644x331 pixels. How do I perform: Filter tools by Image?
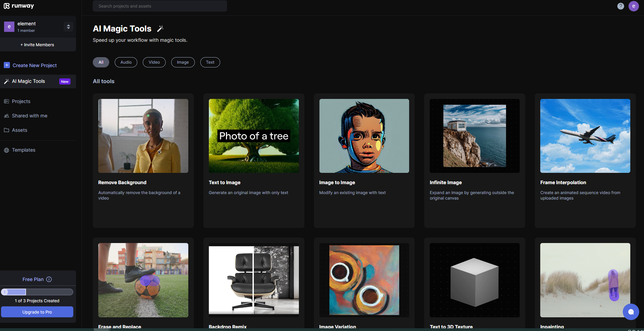click(x=183, y=62)
